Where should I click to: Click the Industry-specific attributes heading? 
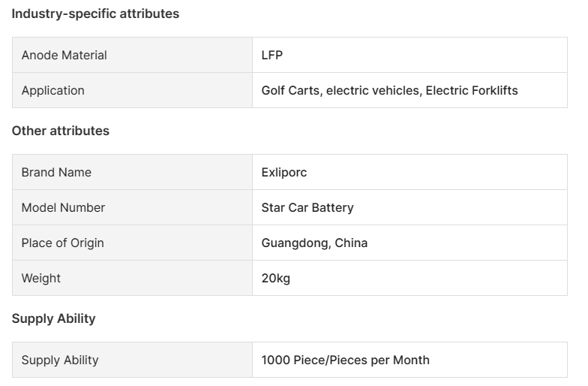click(x=95, y=14)
